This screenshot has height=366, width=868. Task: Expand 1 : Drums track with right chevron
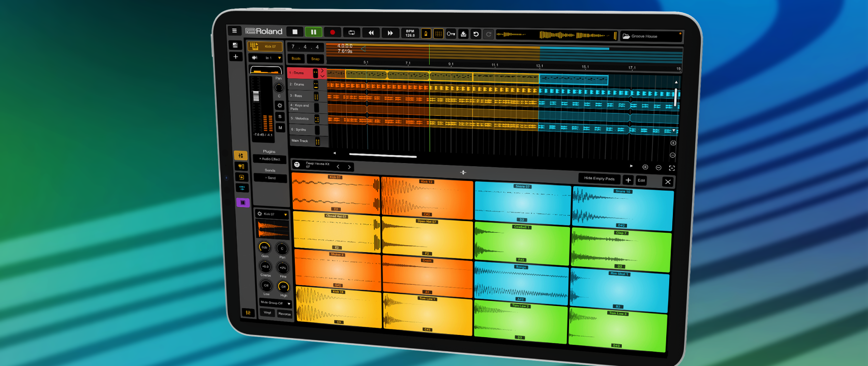(322, 71)
